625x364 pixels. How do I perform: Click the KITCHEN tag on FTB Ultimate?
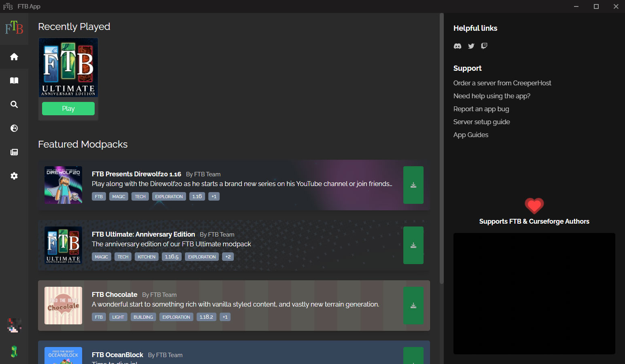tap(146, 257)
